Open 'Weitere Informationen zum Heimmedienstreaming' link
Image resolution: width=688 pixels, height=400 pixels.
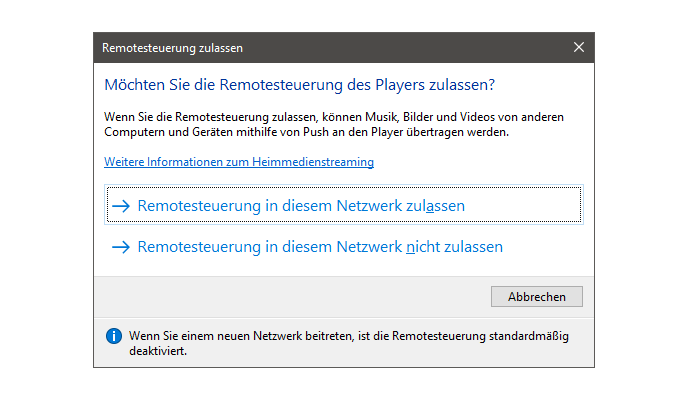click(x=239, y=162)
